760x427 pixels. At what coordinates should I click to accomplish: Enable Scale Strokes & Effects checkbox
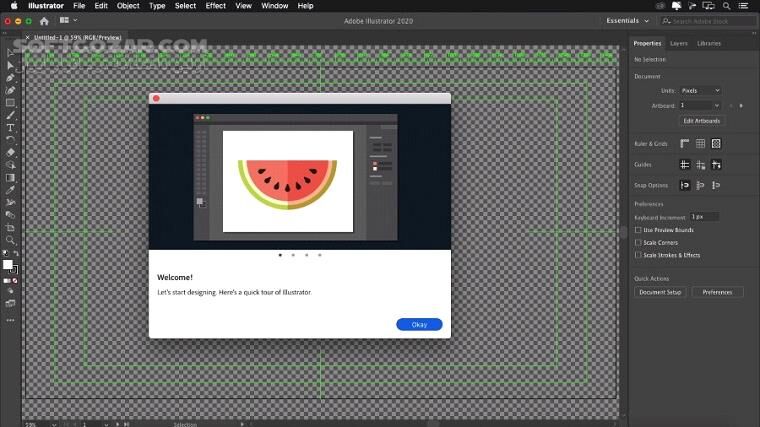click(x=638, y=255)
